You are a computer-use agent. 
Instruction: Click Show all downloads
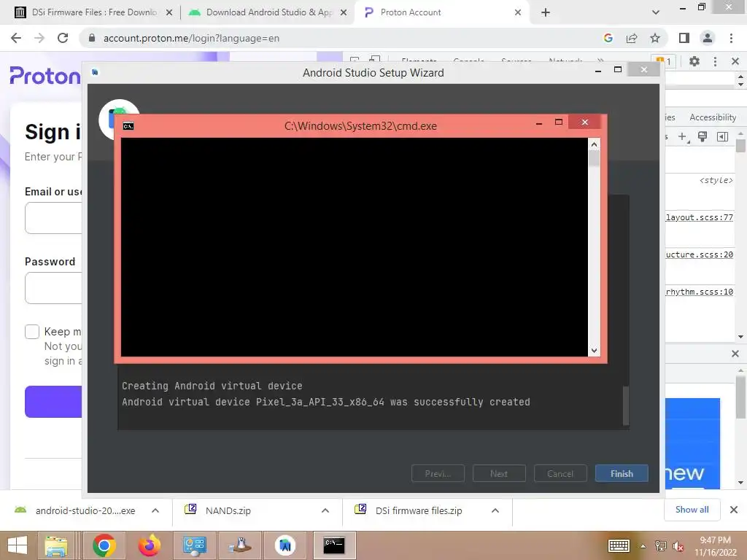pyautogui.click(x=692, y=510)
